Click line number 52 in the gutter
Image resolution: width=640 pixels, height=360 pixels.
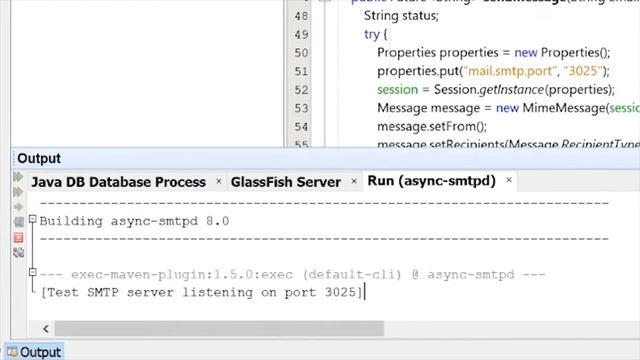point(301,90)
